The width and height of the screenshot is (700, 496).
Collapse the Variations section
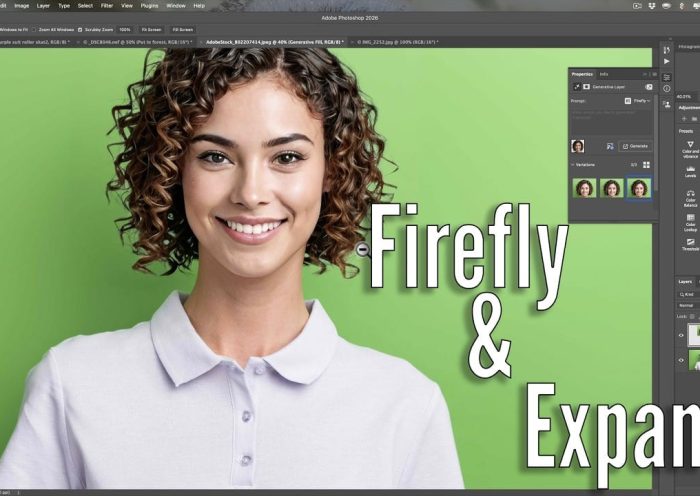pos(574,164)
